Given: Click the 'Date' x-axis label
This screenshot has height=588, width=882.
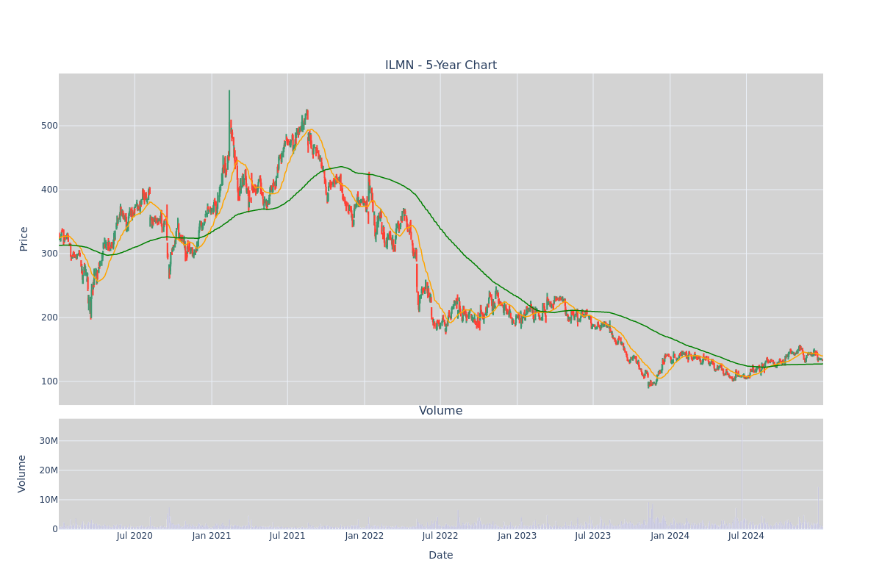Looking at the screenshot, I should tap(441, 555).
